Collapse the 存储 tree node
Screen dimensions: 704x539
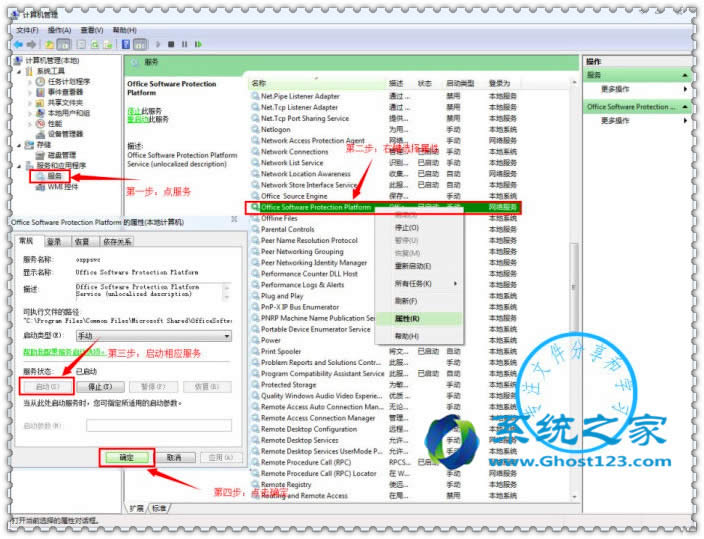(19, 145)
